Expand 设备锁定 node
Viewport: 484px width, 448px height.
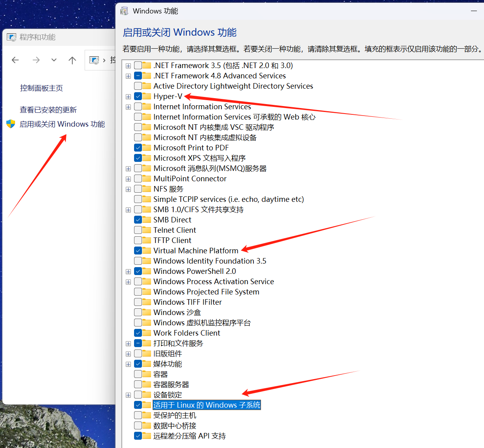tap(128, 395)
